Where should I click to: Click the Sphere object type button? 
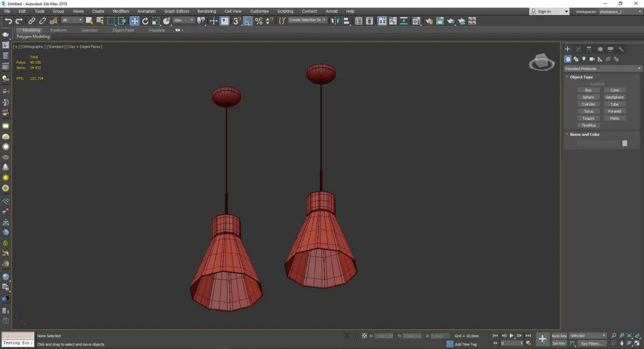[x=588, y=98]
